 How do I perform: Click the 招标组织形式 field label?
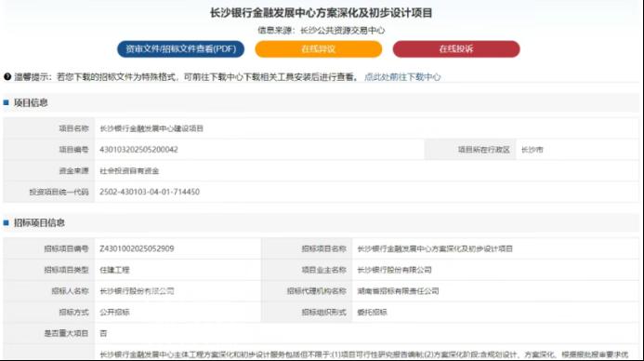click(x=324, y=312)
